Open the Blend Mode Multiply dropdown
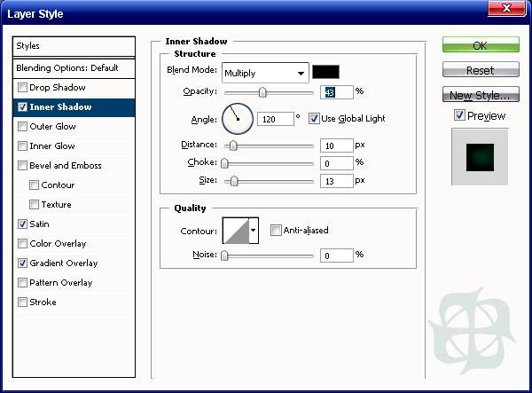The image size is (532, 393). pos(265,73)
